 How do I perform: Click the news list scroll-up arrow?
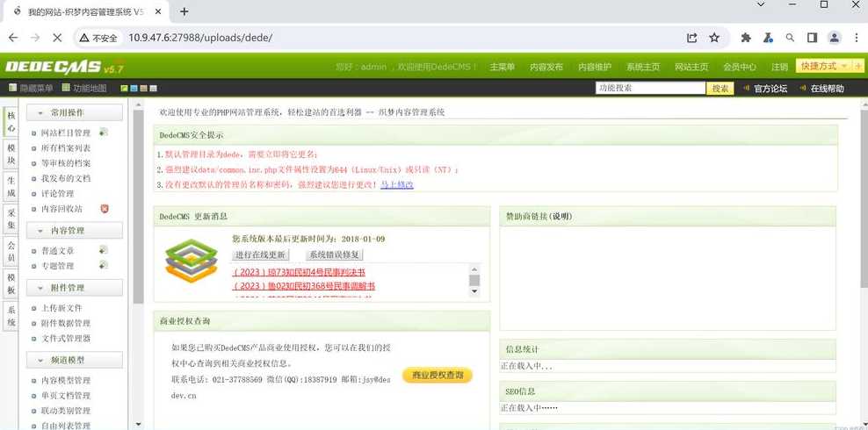click(474, 269)
